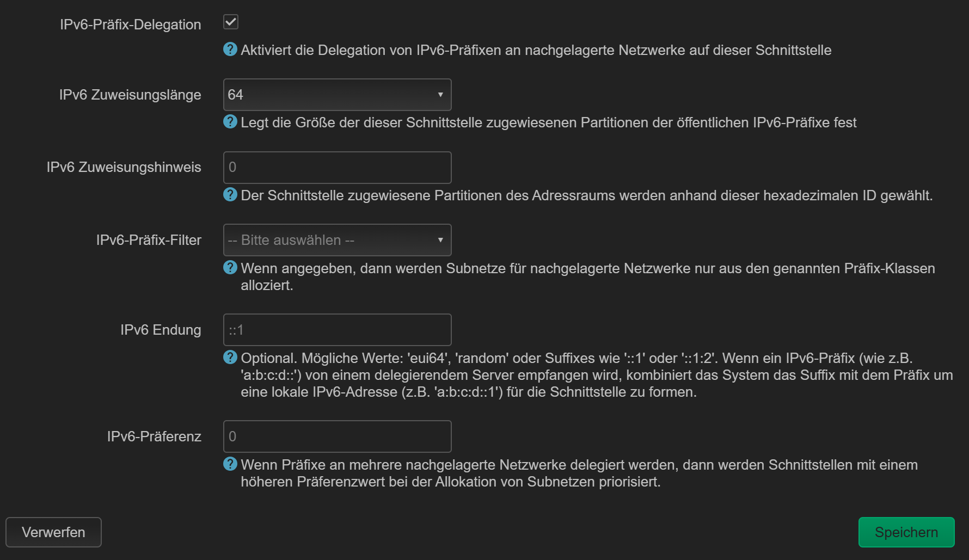Click help icon beside IPv6 Zuweisungslänge description
Image resolution: width=969 pixels, height=560 pixels.
coord(230,122)
